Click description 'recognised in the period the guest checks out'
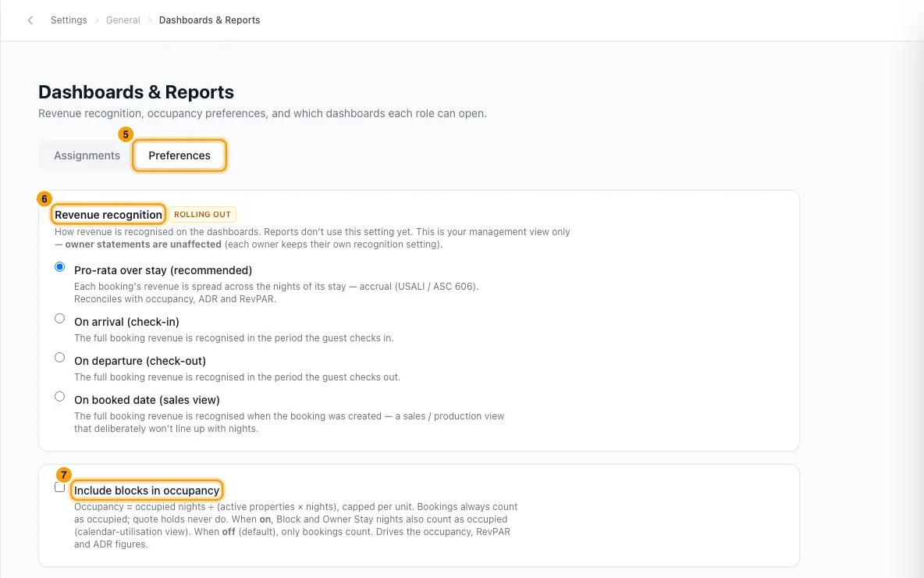This screenshot has height=578, width=924. click(x=237, y=377)
